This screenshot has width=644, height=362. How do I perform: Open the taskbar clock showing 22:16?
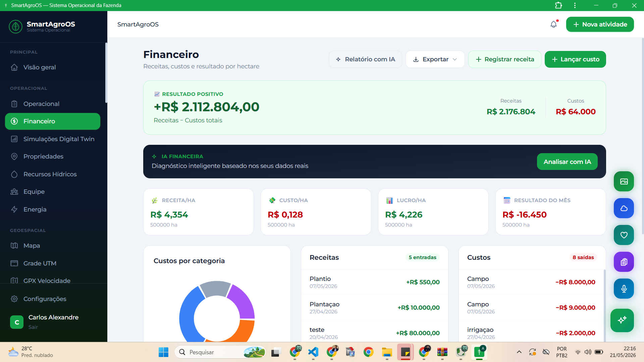pos(623,352)
